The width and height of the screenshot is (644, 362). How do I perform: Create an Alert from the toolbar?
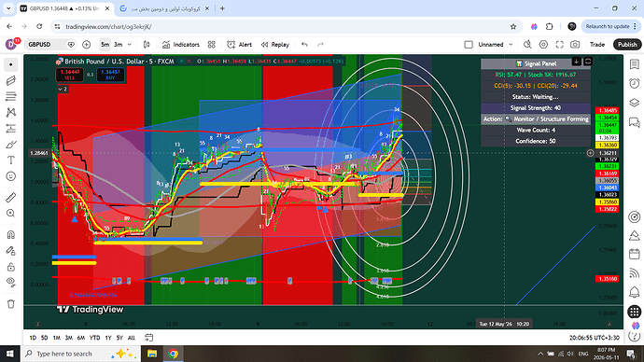pos(240,45)
